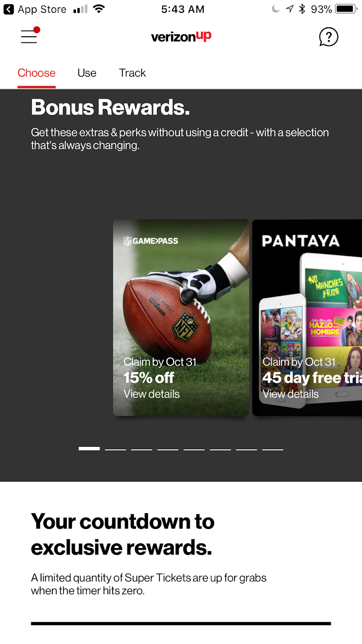View details for 15% off reward
The image size is (362, 644).
coord(152,394)
